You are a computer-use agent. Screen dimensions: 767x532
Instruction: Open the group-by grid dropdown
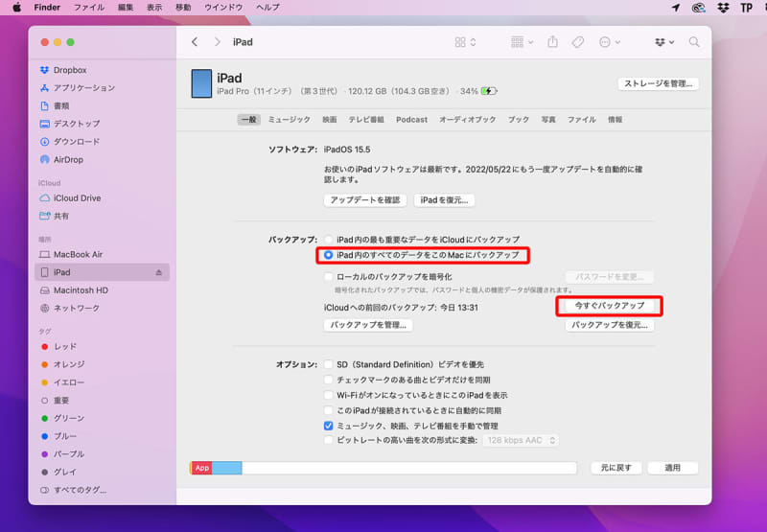click(x=522, y=42)
